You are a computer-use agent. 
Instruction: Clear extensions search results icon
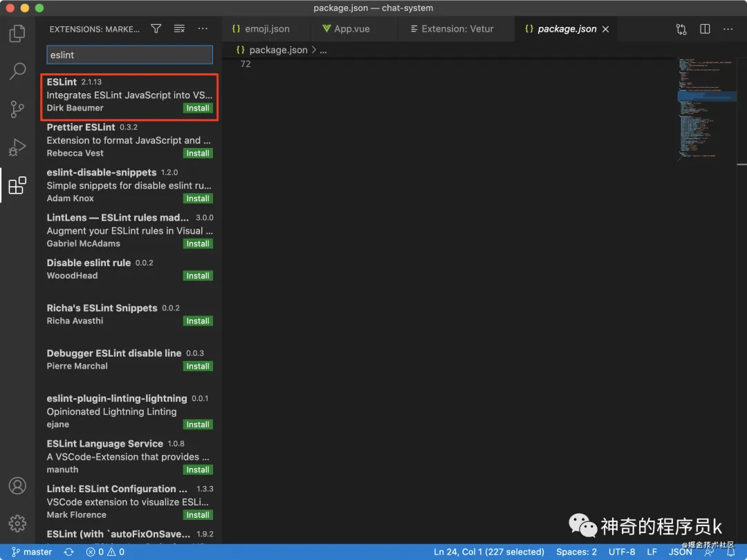[x=179, y=29]
